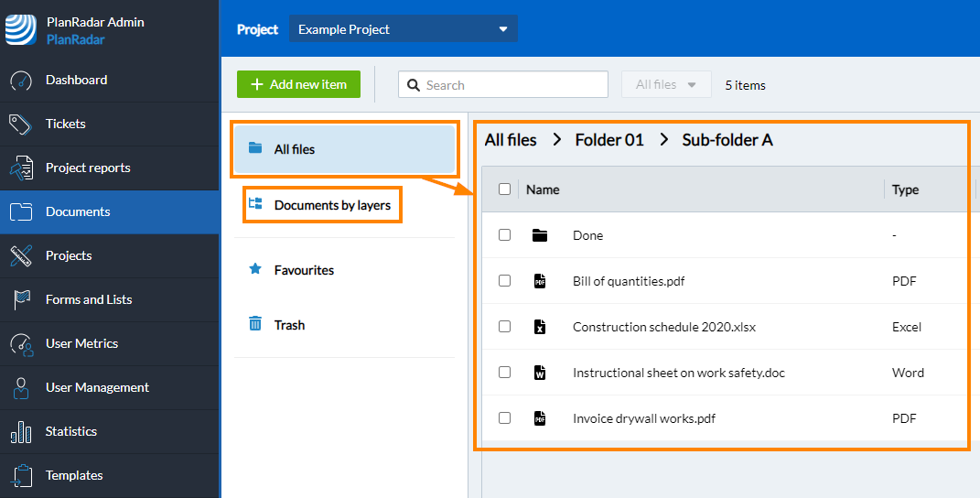980x498 pixels.
Task: Open Construction schedule 2020.xlsx file
Action: (664, 327)
